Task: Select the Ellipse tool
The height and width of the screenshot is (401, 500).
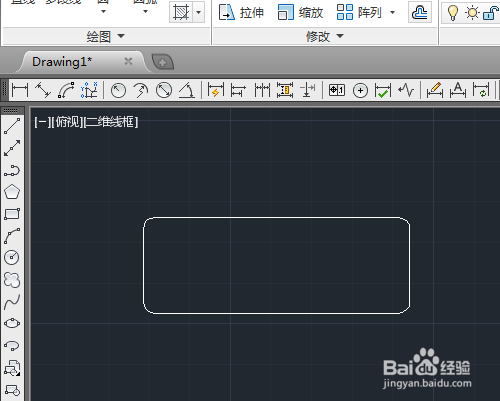Action: (x=12, y=323)
